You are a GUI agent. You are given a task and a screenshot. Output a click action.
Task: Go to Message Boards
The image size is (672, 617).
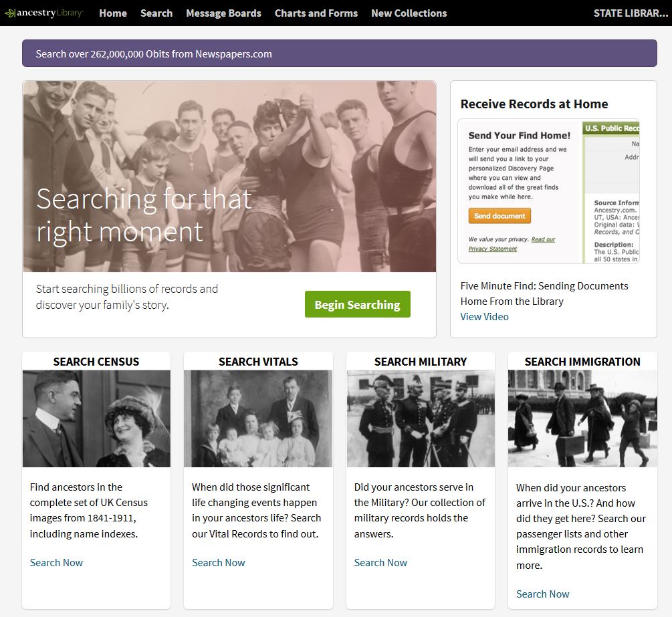tap(223, 13)
